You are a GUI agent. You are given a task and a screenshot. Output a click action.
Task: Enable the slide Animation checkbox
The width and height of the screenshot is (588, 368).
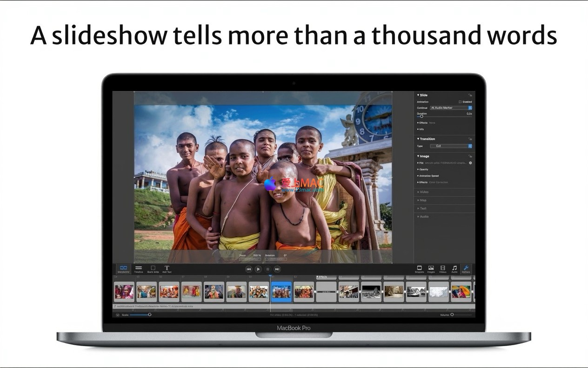[x=460, y=102]
